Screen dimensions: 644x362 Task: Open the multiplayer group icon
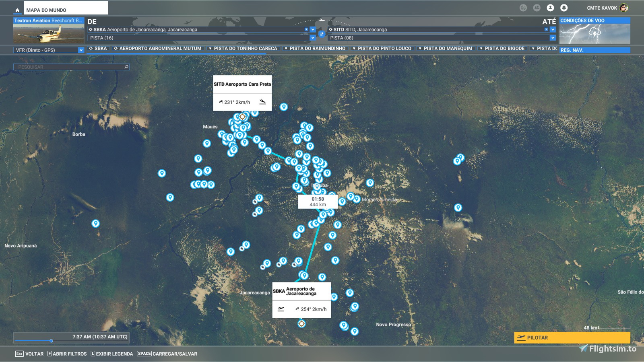click(537, 8)
